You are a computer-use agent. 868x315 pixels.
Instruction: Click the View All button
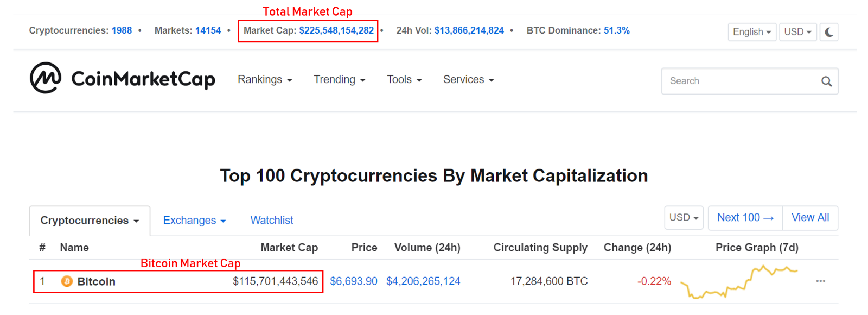coord(810,218)
